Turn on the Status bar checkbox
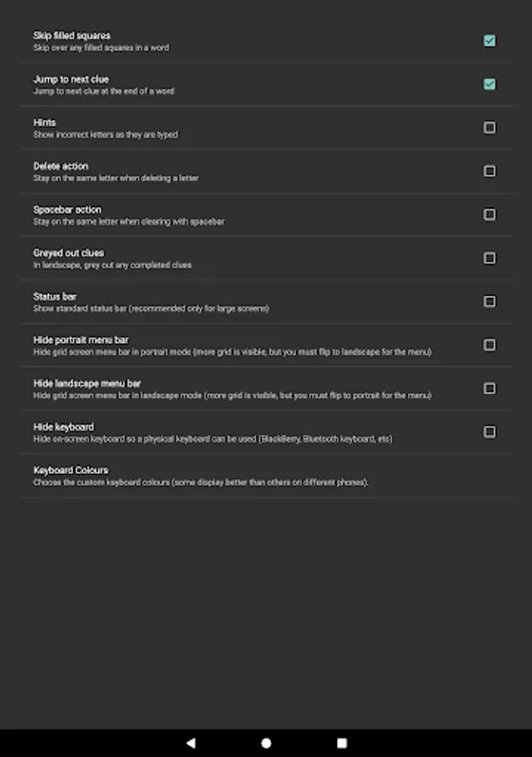Viewport: 532px width, 757px height. point(489,301)
